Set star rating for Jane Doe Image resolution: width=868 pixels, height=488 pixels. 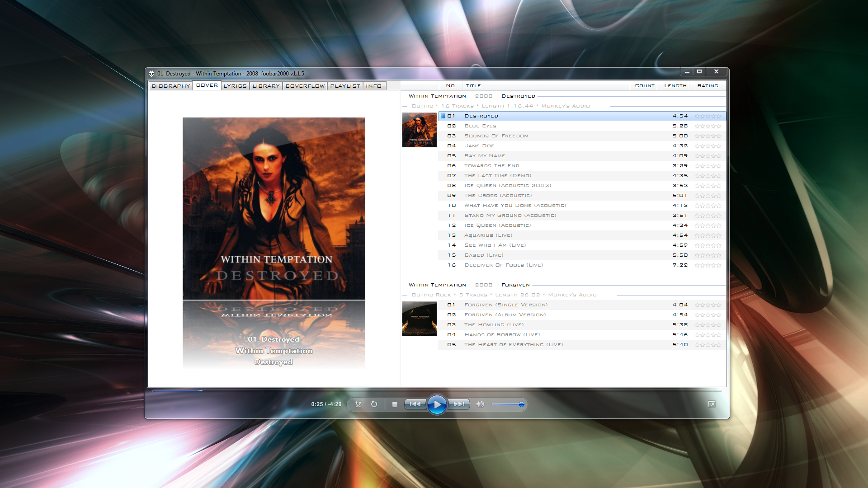tap(708, 146)
